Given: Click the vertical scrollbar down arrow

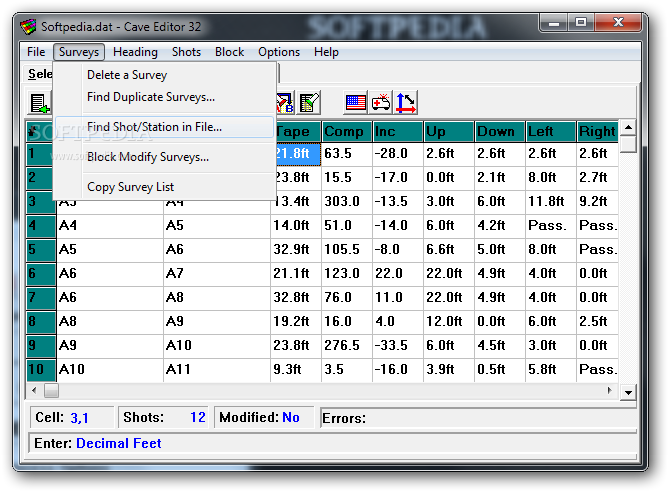Looking at the screenshot, I should [x=628, y=392].
